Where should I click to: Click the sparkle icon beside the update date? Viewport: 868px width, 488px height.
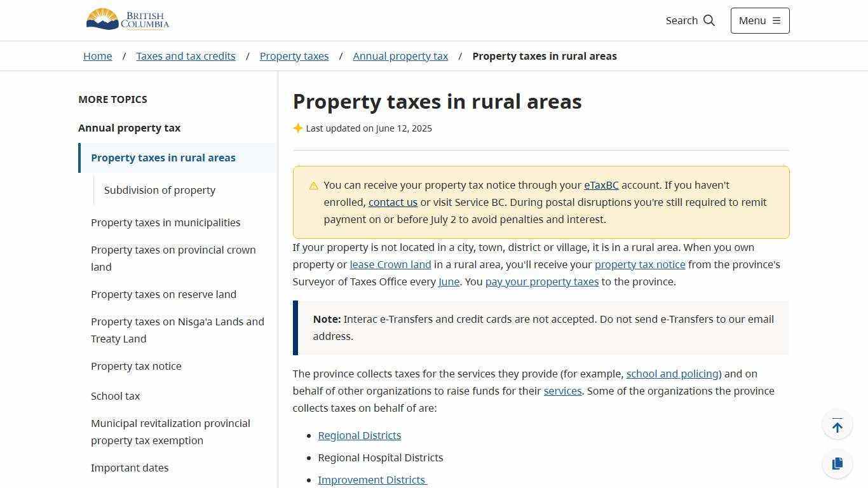pyautogui.click(x=298, y=128)
